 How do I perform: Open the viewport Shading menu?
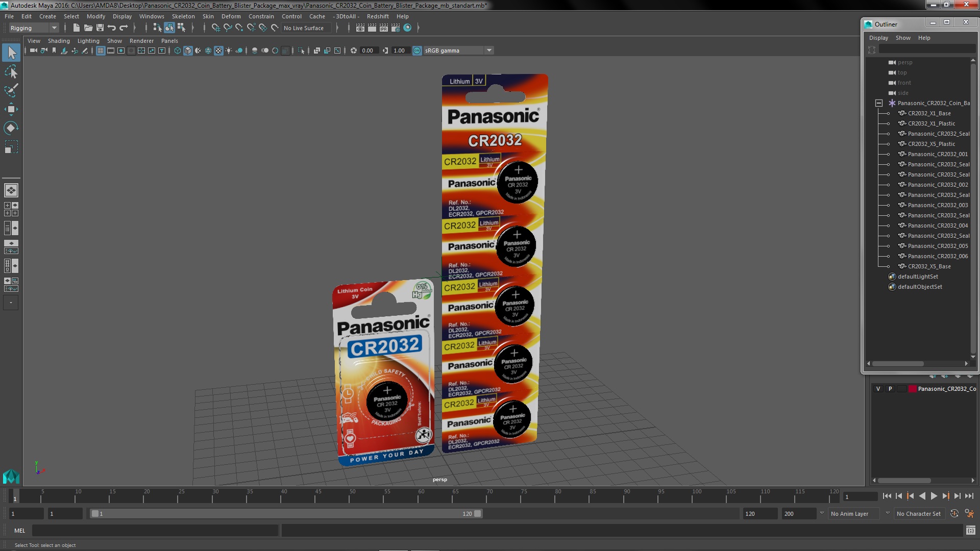coord(59,41)
